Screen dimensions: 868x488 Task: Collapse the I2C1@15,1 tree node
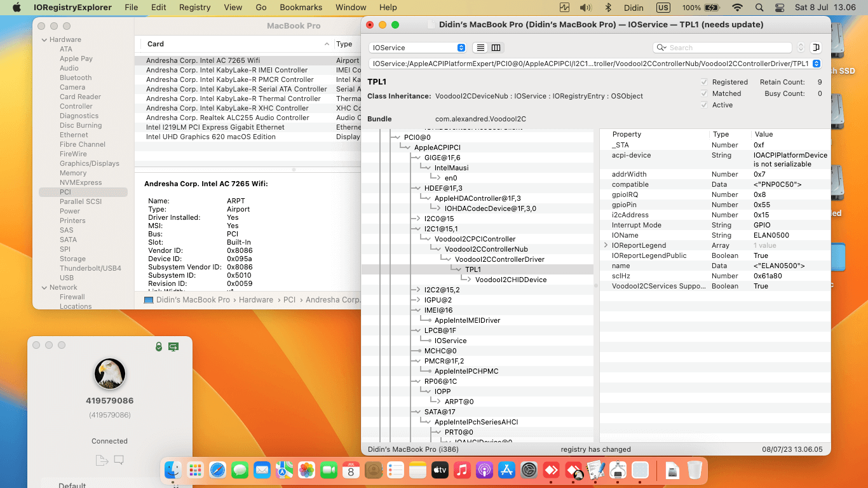pos(417,229)
